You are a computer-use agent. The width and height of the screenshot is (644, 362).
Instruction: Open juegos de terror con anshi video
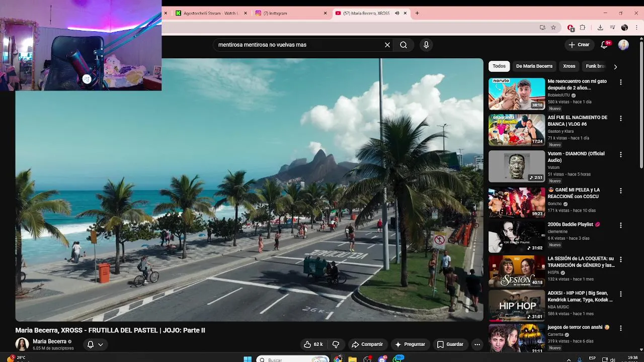tap(579, 327)
